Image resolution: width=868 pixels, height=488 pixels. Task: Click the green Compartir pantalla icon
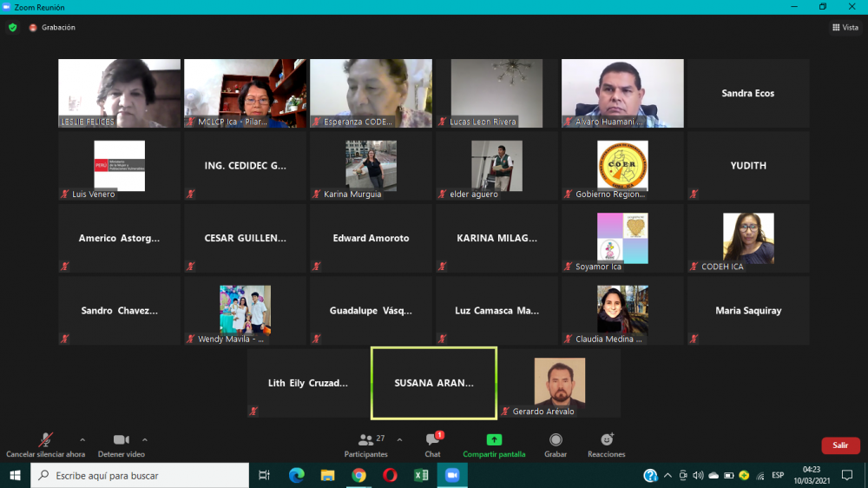tap(494, 439)
